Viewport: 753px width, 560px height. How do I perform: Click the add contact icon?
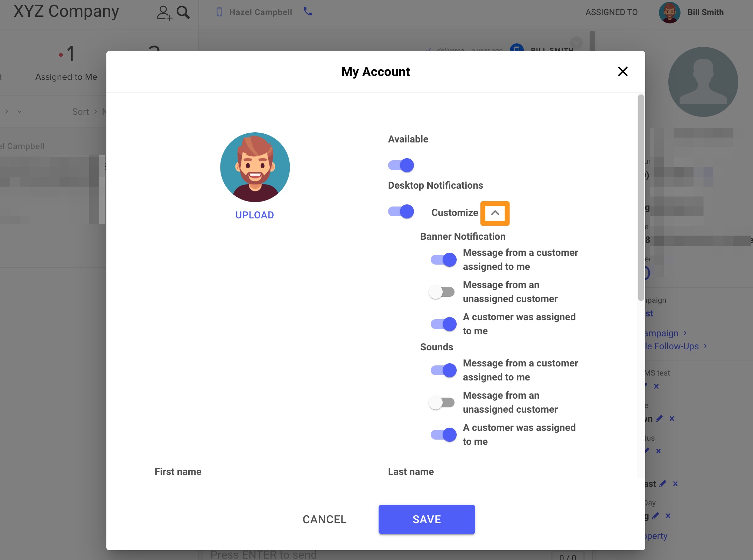pos(164,13)
